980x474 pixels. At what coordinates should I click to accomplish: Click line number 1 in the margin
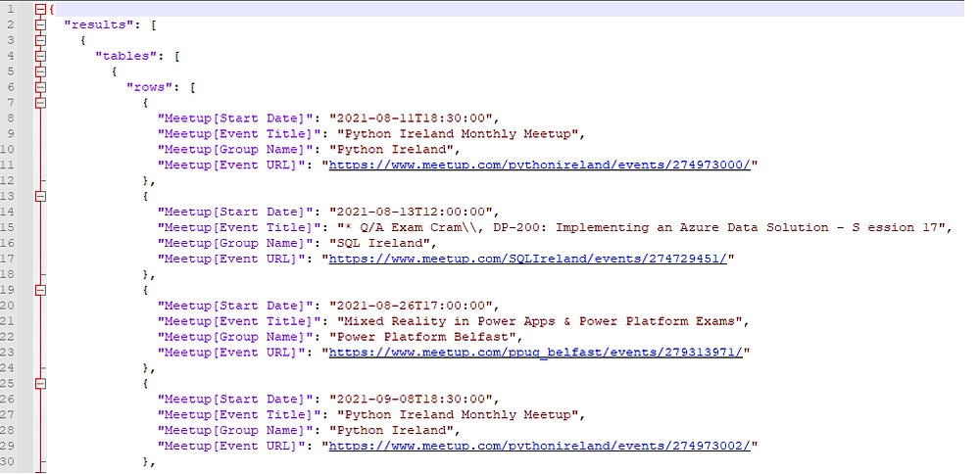tap(11, 10)
